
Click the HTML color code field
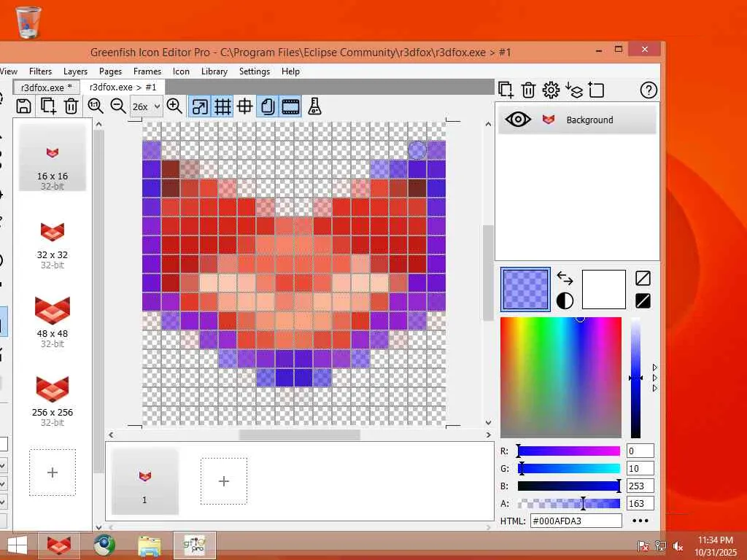tap(576, 521)
